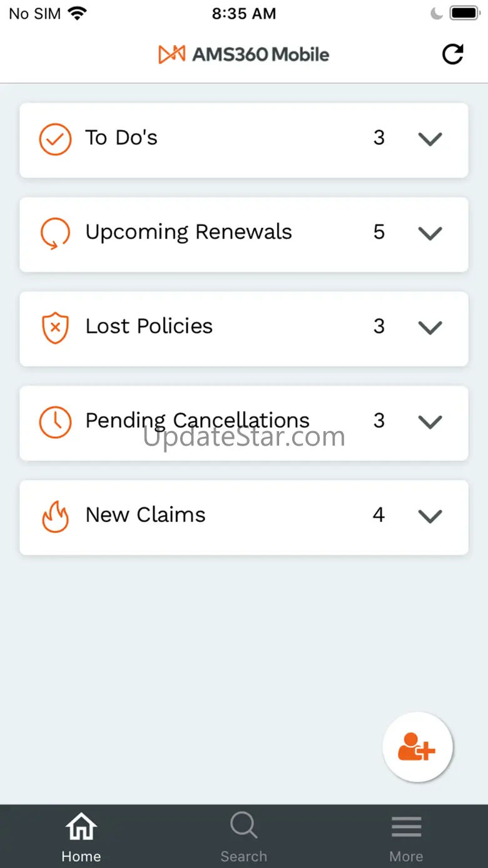
Task: Select the Lost Policies label
Action: coord(149,326)
